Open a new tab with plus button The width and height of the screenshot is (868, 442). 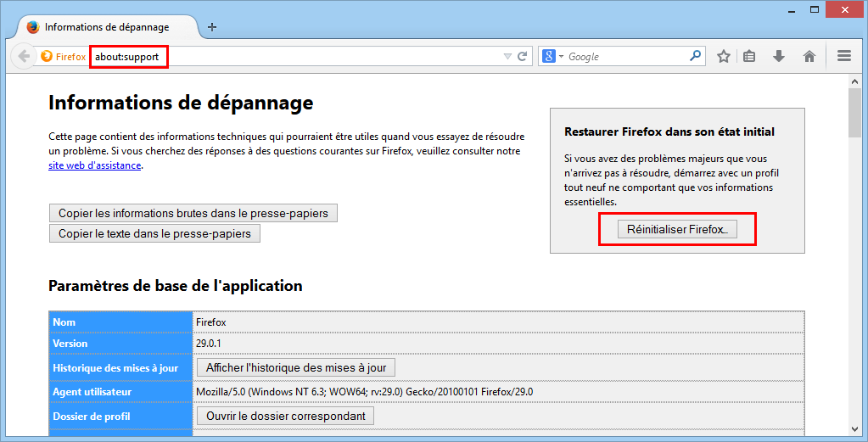click(x=212, y=27)
